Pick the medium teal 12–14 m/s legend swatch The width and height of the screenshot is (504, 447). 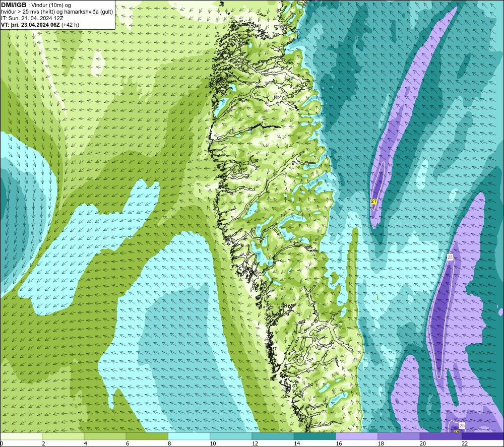tap(273, 436)
